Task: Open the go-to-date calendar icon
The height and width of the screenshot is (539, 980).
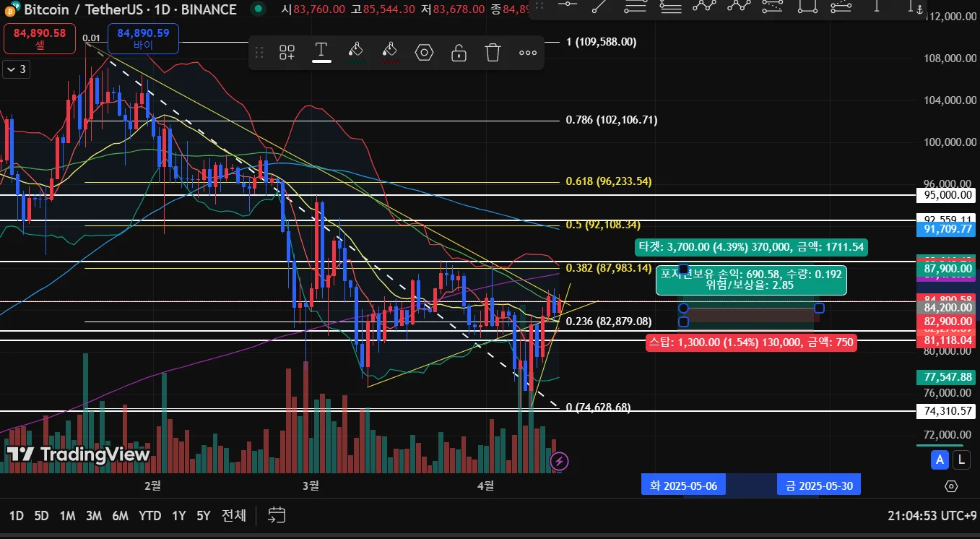Action: pyautogui.click(x=277, y=515)
